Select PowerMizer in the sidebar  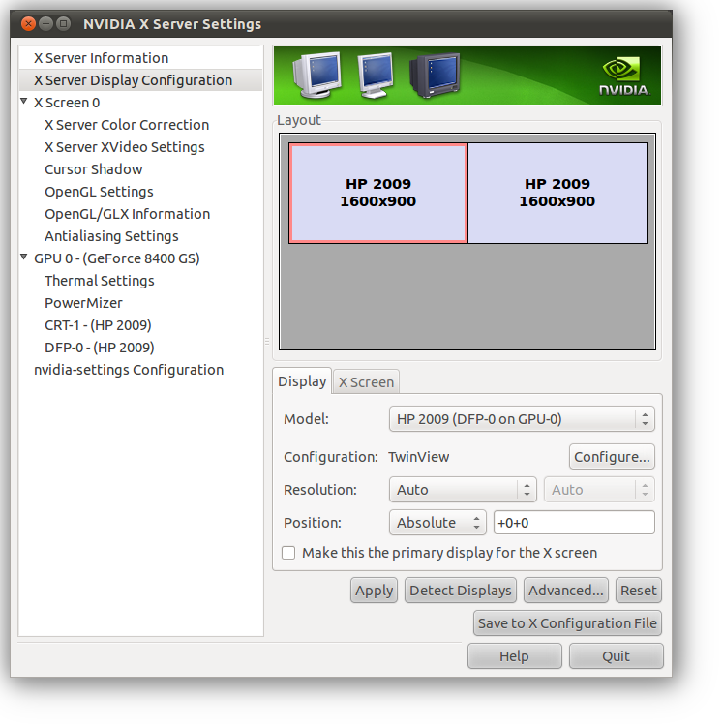pos(83,303)
